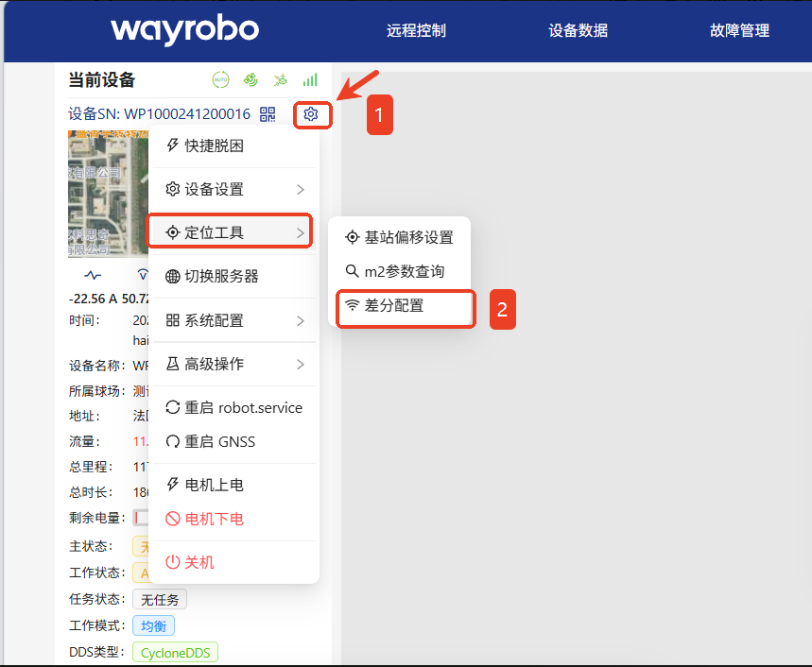812x667 pixels.
Task: Open the device settings gear menu
Action: pos(311,113)
